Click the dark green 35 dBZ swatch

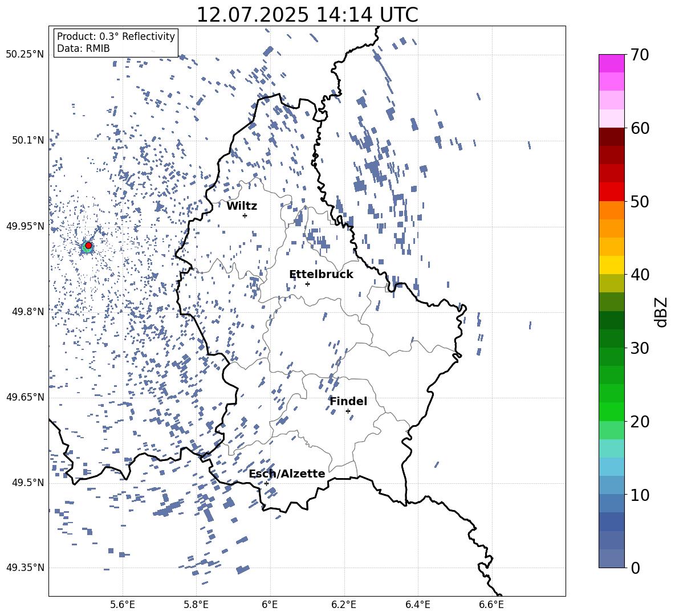(612, 320)
